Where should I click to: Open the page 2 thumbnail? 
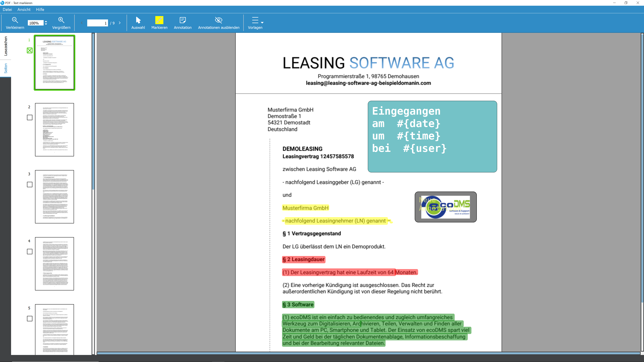click(x=55, y=130)
